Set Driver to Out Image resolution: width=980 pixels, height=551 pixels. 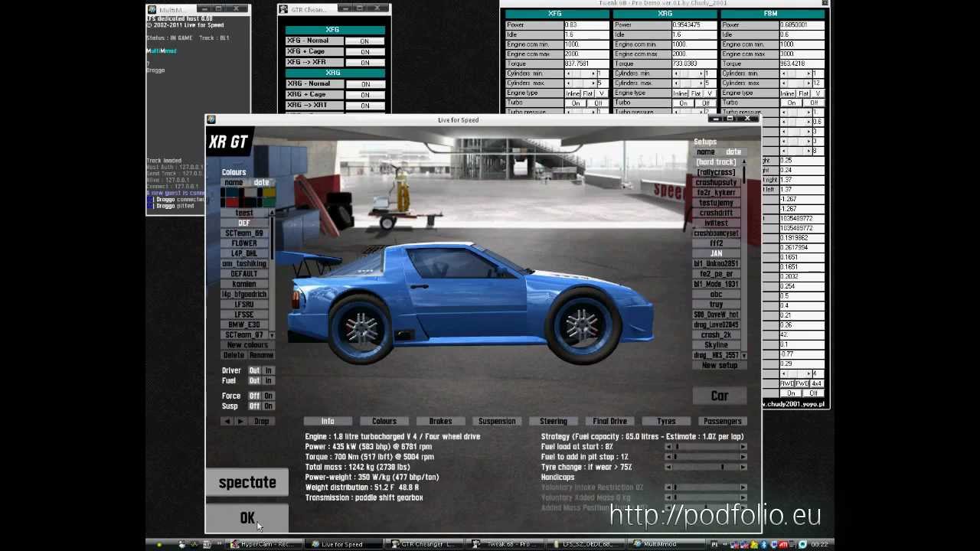(x=253, y=370)
